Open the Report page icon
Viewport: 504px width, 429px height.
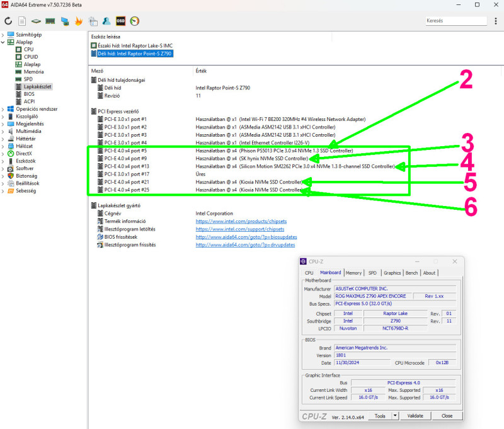click(x=22, y=21)
